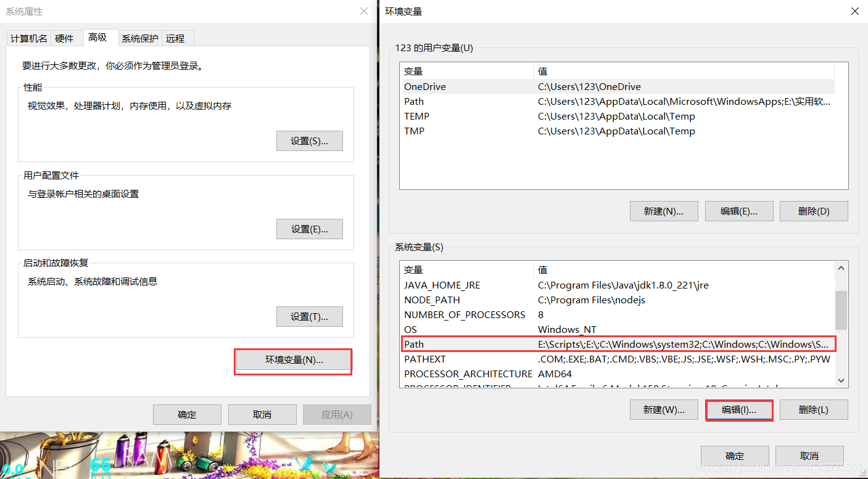Sort user variables by 值 header
The height and width of the screenshot is (479, 868).
click(684, 72)
